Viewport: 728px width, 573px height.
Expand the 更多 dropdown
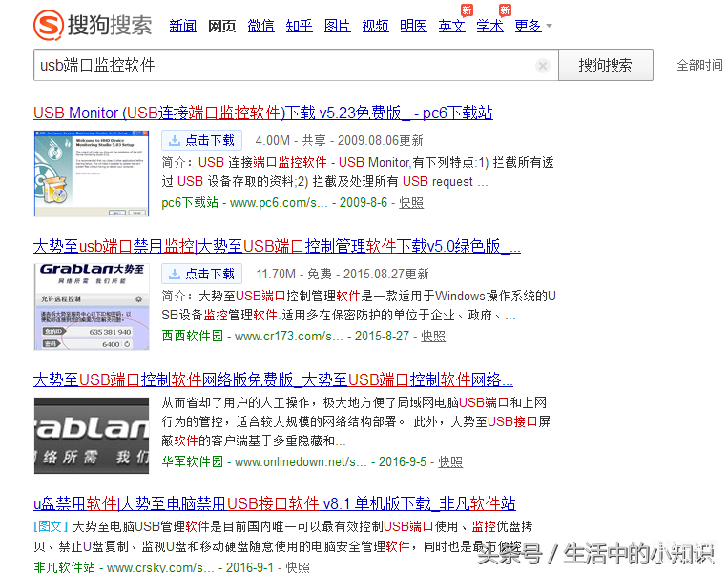(533, 26)
